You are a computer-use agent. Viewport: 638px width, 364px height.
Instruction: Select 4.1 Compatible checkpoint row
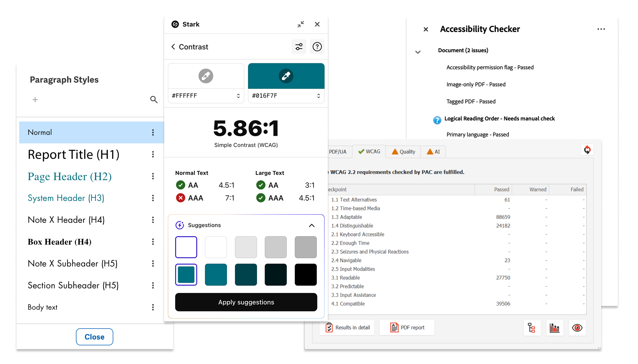point(457,304)
